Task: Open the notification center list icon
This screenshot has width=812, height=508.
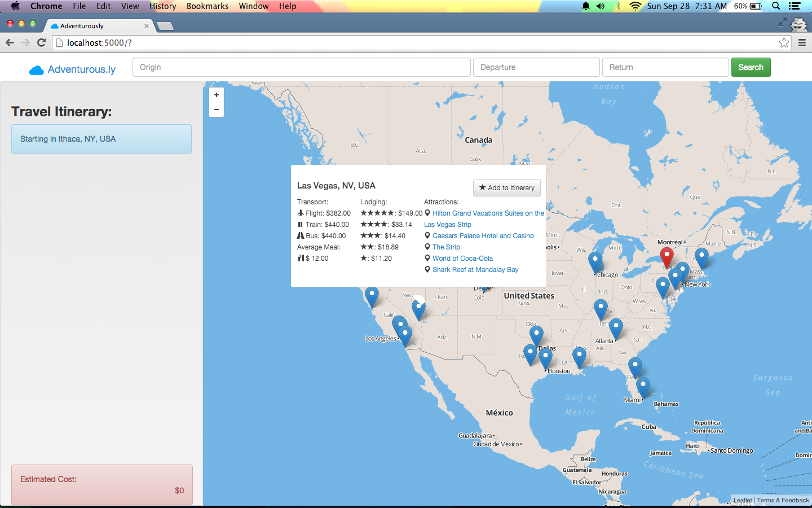Action: point(795,6)
